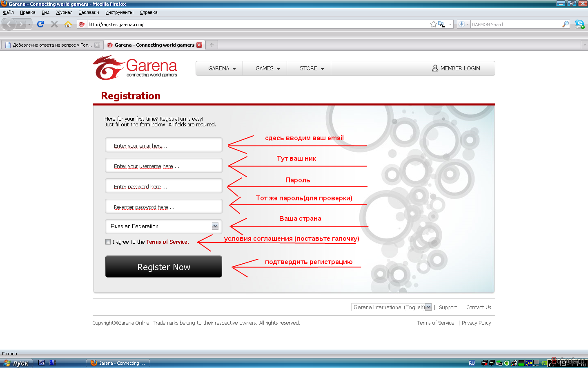588x368 pixels.
Task: Open the Вид menu
Action: [x=45, y=12]
